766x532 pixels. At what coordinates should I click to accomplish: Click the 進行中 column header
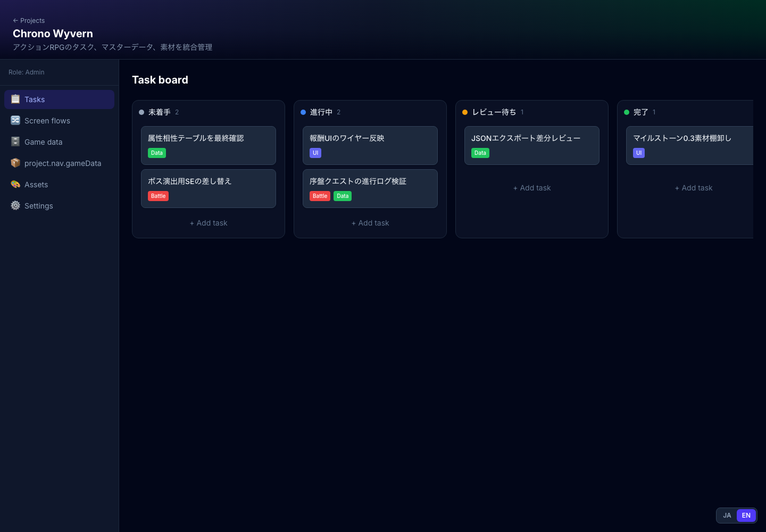coord(321,112)
